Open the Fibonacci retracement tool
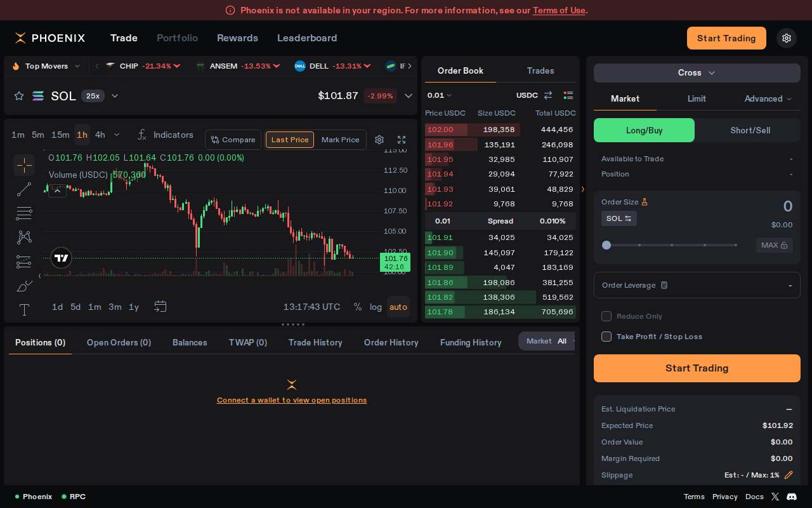812x508 pixels. tap(24, 213)
